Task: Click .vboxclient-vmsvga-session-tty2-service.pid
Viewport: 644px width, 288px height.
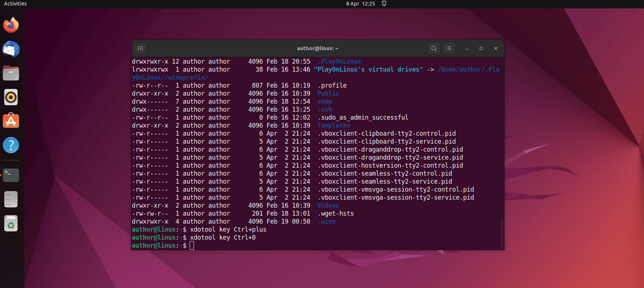Action: pyautogui.click(x=396, y=197)
